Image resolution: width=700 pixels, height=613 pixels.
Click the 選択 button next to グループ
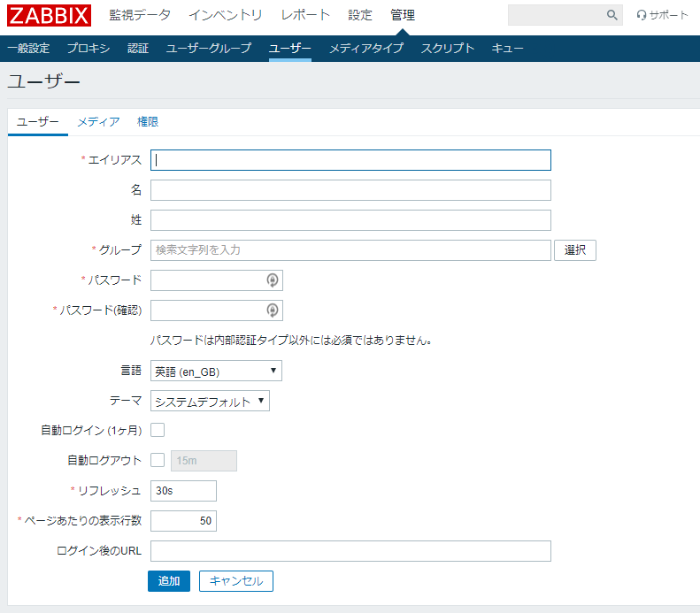[x=575, y=250]
